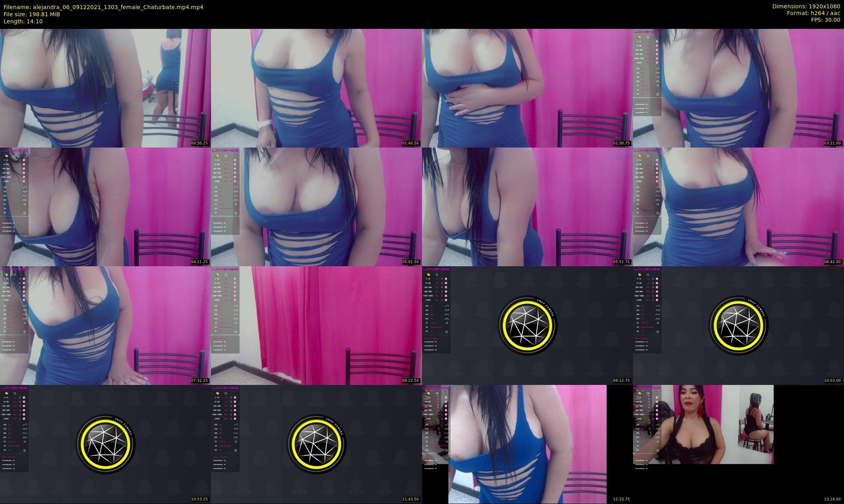Image resolution: width=844 pixels, height=504 pixels.
Task: Click the Snap Camera logo at 11:43.50
Action: (316, 444)
